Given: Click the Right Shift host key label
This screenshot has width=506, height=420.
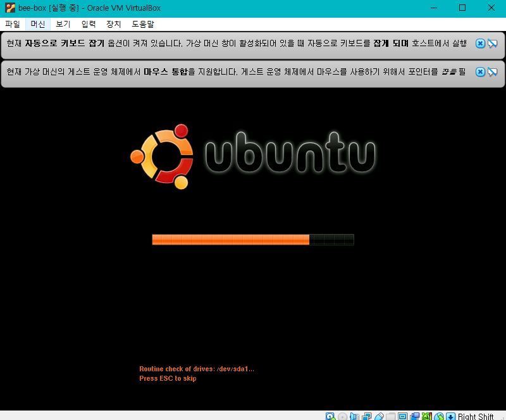Looking at the screenshot, I should coord(476,416).
